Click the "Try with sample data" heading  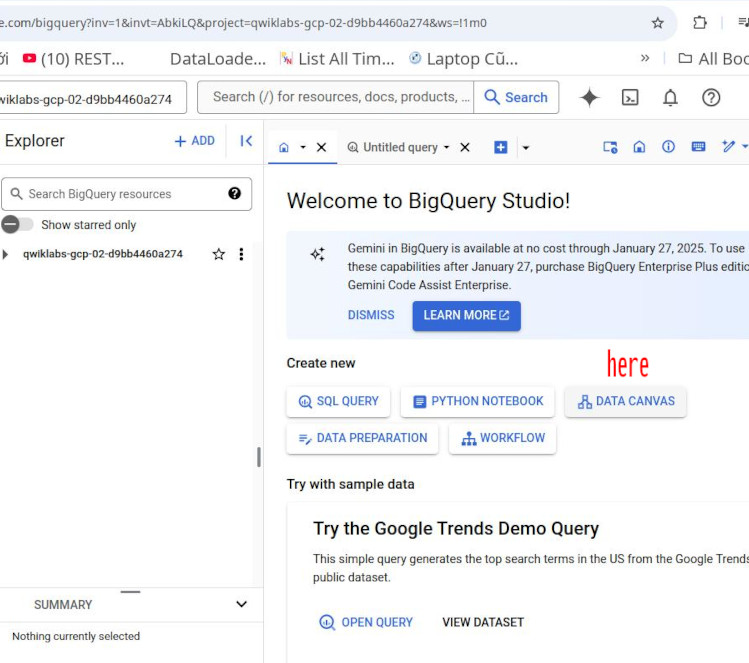pos(350,484)
